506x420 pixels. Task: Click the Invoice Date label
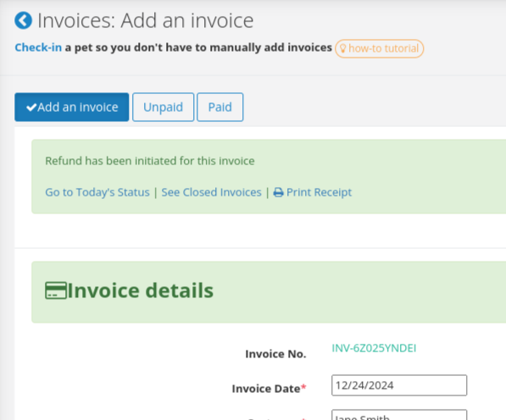pos(269,389)
